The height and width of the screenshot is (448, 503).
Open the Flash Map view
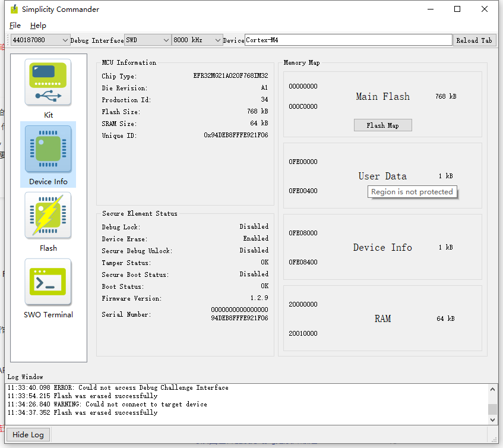(x=382, y=125)
